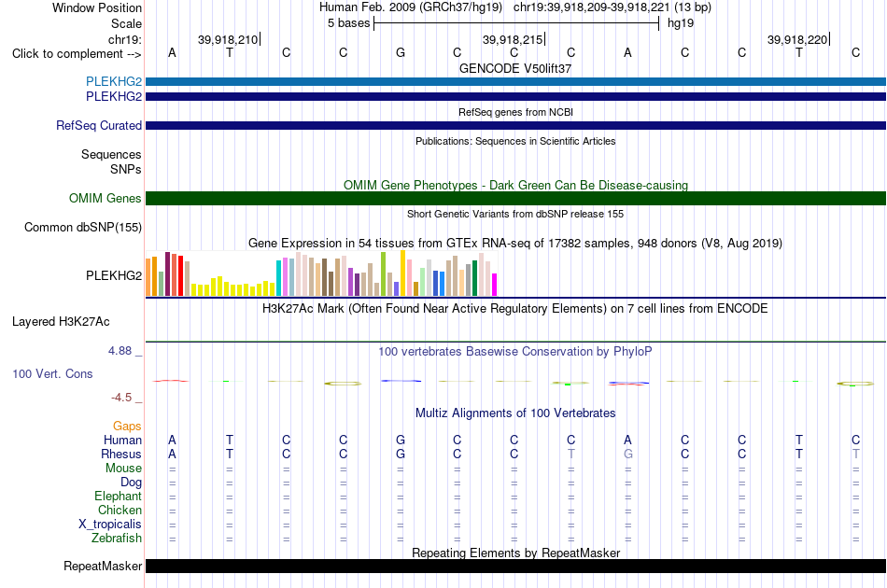The image size is (887, 588).
Task: Click the dark green OMIM Genes bar
Action: (516, 199)
